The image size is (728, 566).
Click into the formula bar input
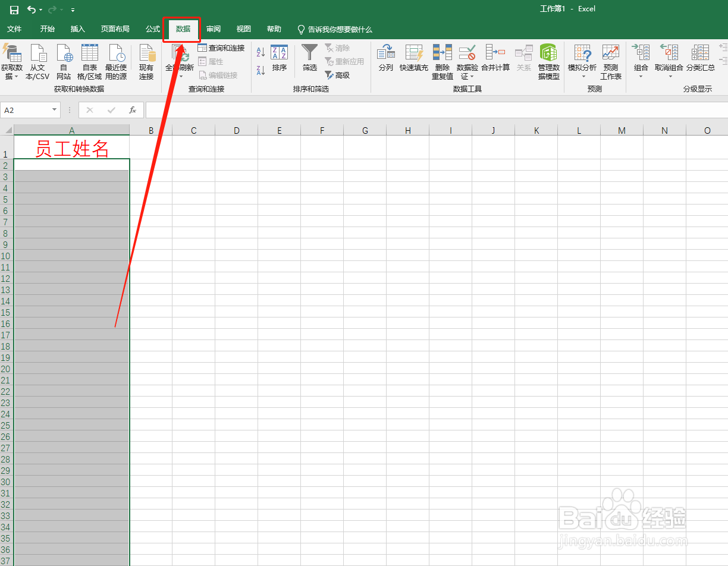pyautogui.click(x=437, y=110)
